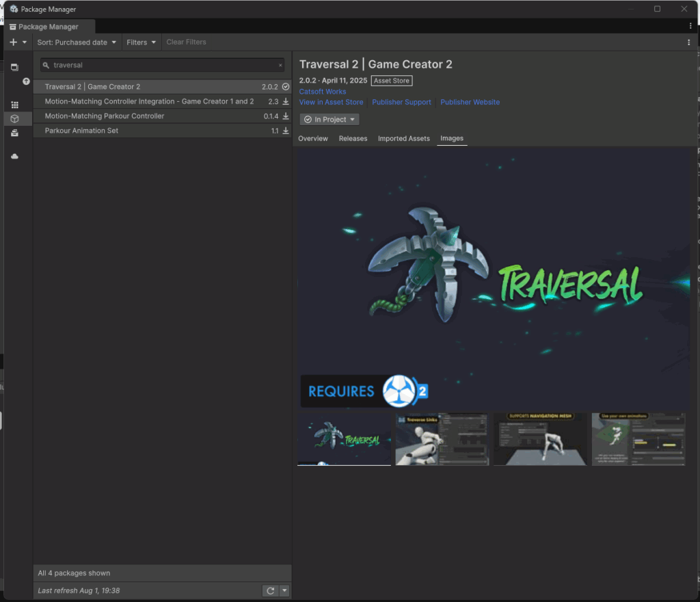Select the Services cloud icon
The height and width of the screenshot is (602, 700).
[x=15, y=156]
